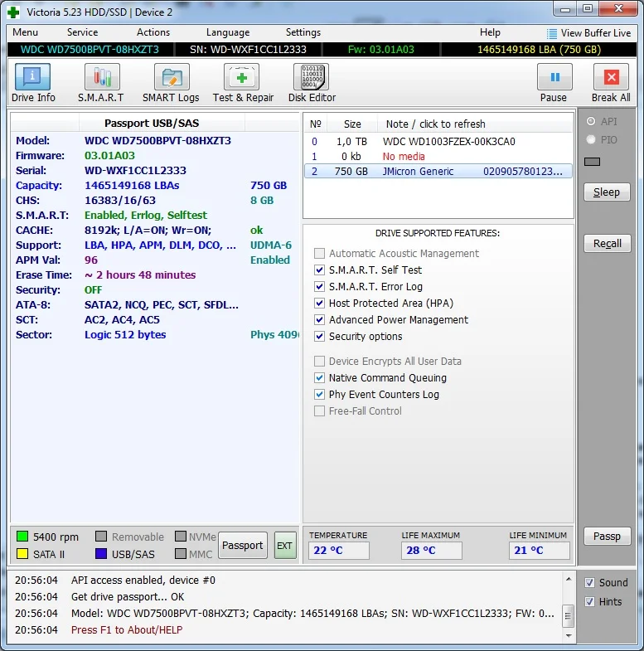The image size is (644, 651).
Task: Open the Language menu
Action: (228, 32)
